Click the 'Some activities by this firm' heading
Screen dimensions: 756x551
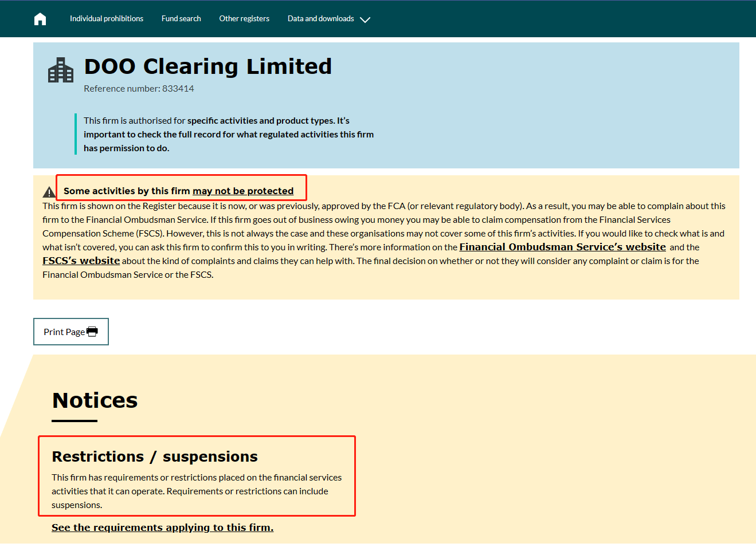(x=127, y=191)
